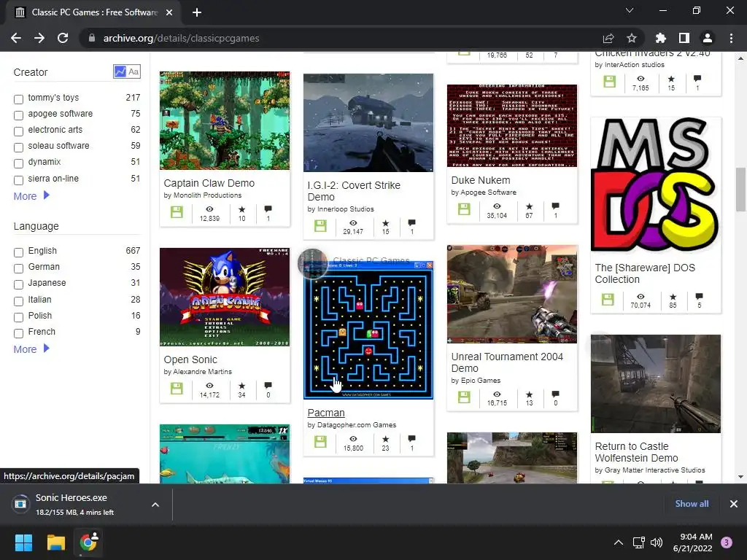Viewport: 747px width, 560px height.
Task: Expand More under Language filters
Action: pos(31,349)
